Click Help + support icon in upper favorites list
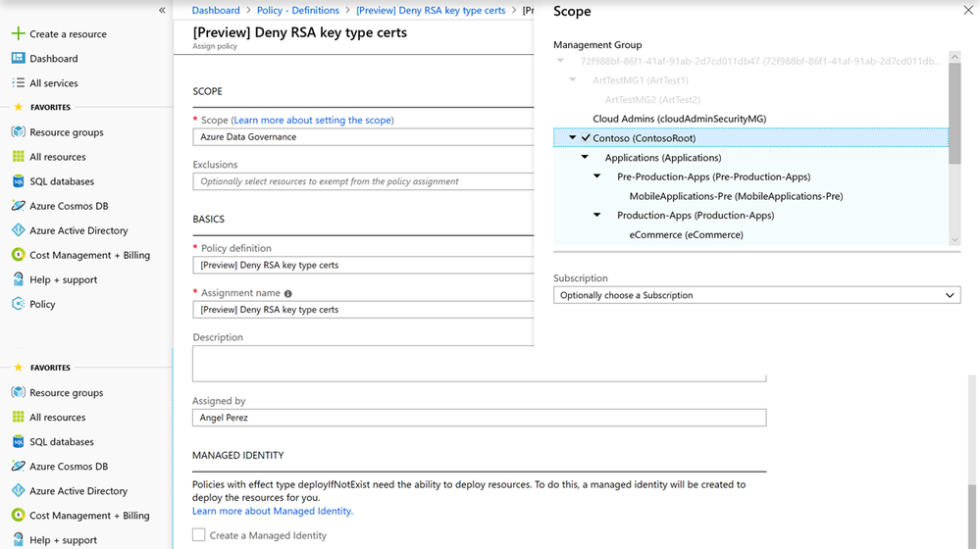The image size is (980, 549). tap(18, 279)
